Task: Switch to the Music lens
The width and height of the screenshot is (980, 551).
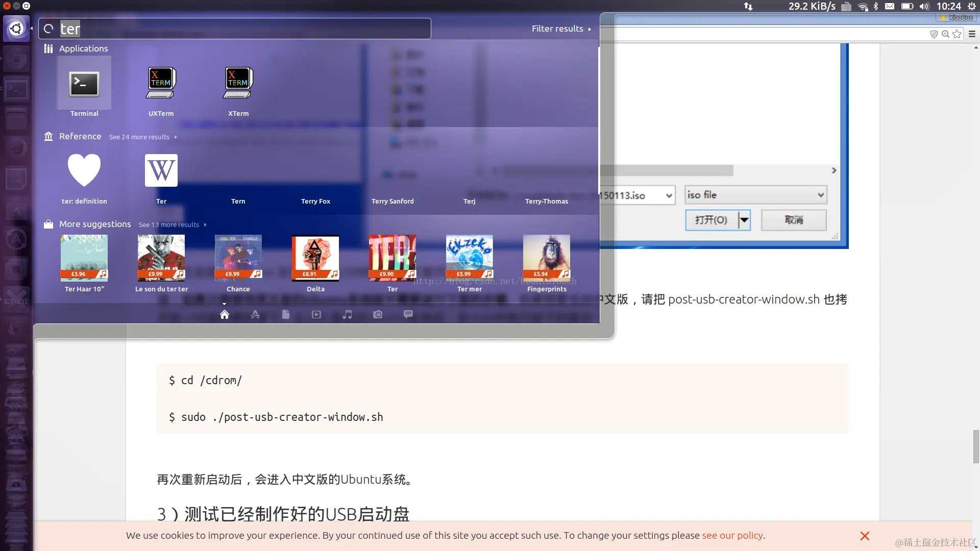Action: pos(347,314)
